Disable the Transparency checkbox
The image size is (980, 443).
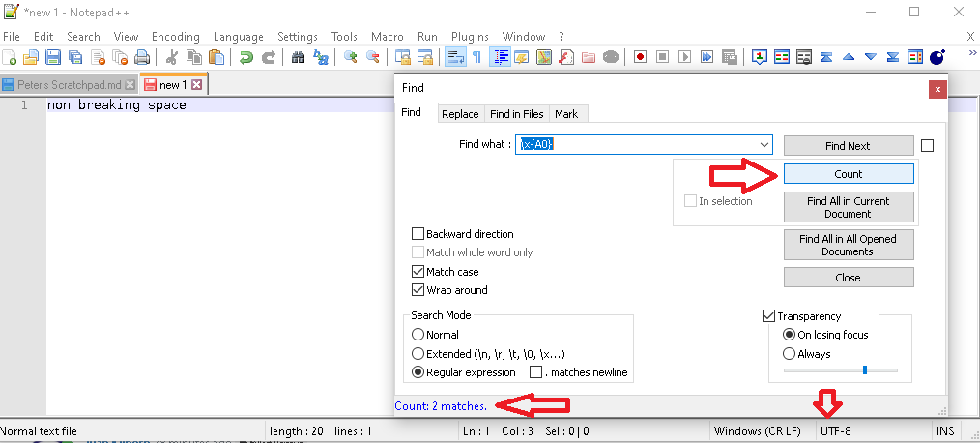[768, 316]
